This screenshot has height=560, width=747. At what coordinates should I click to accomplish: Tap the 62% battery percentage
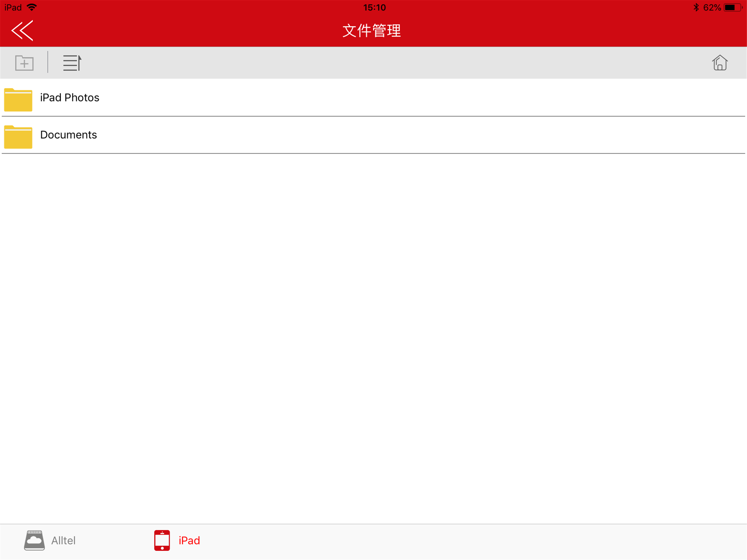712,7
